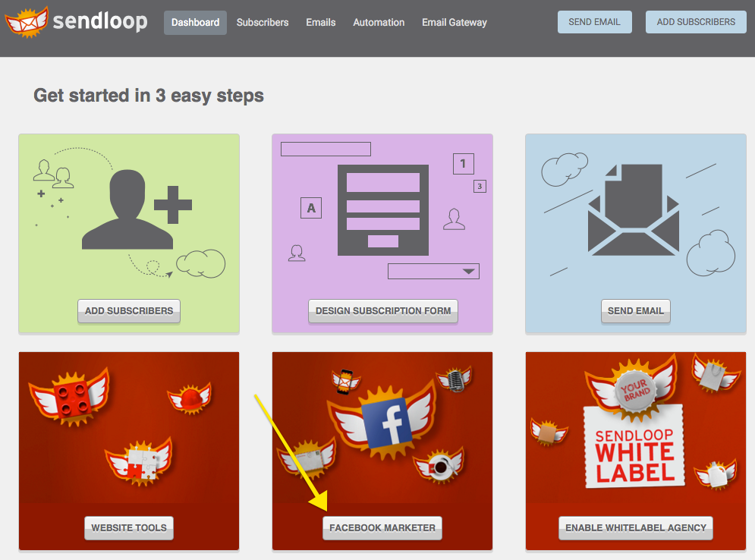Go to the Subscribers menu

(x=263, y=23)
